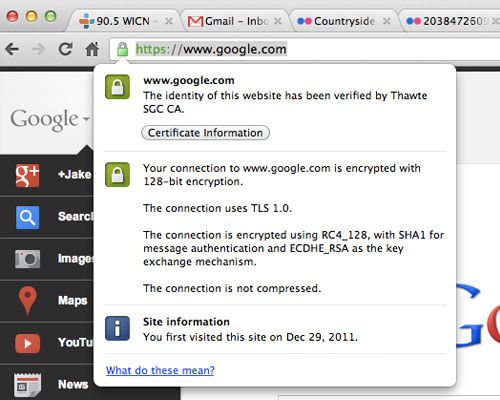
Task: Open the YouTube play icon in sidebar
Action: coord(27,343)
